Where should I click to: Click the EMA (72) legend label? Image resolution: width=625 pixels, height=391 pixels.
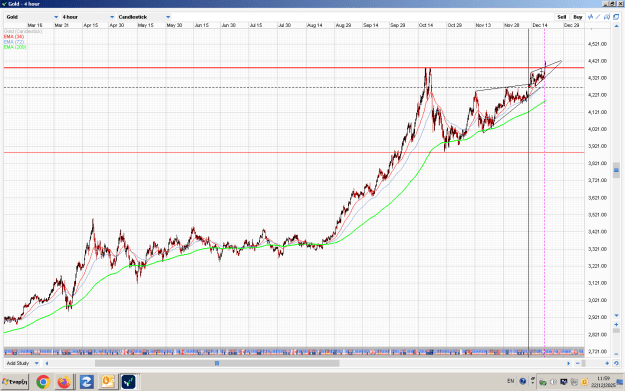tap(14, 41)
